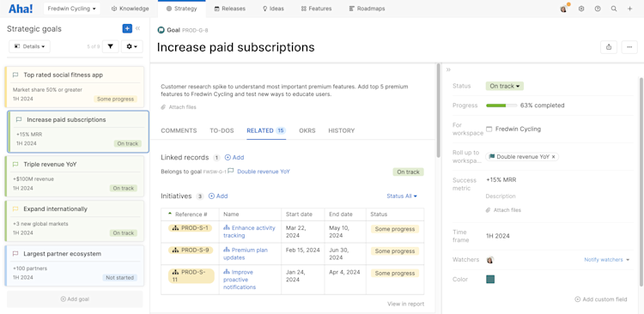Click the Attach files link in success metric
Viewport: 644px width, 314px height.
(x=503, y=210)
